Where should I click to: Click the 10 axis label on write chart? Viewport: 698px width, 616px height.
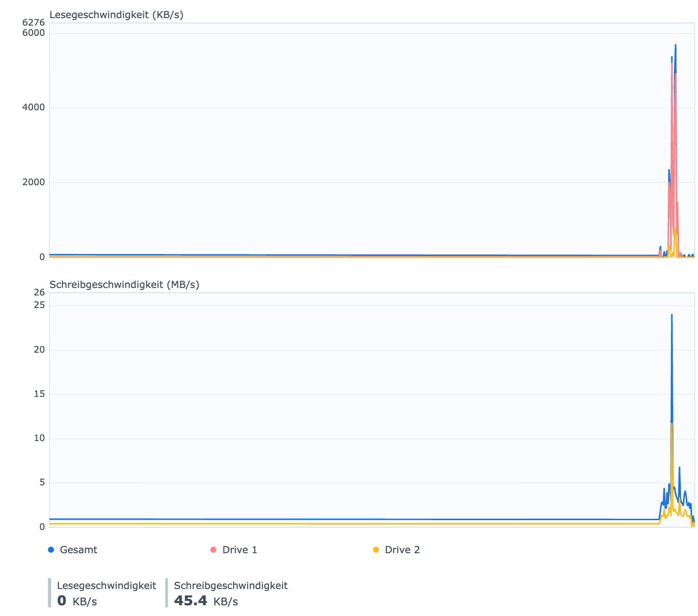[x=40, y=438]
